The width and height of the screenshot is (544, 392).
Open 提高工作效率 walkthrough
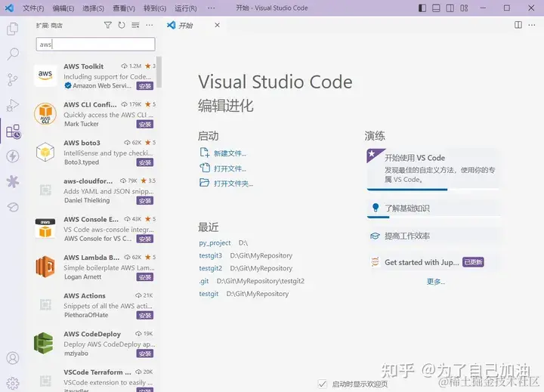433,236
